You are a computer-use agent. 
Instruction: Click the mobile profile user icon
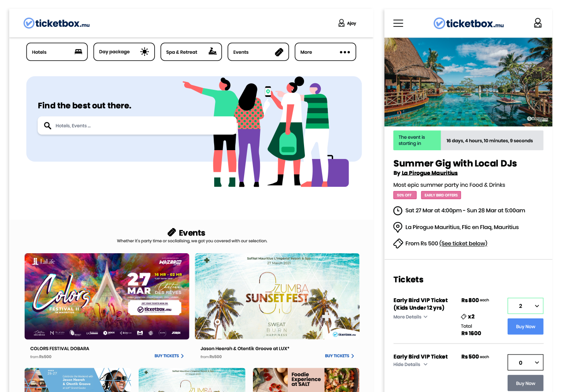coord(537,23)
